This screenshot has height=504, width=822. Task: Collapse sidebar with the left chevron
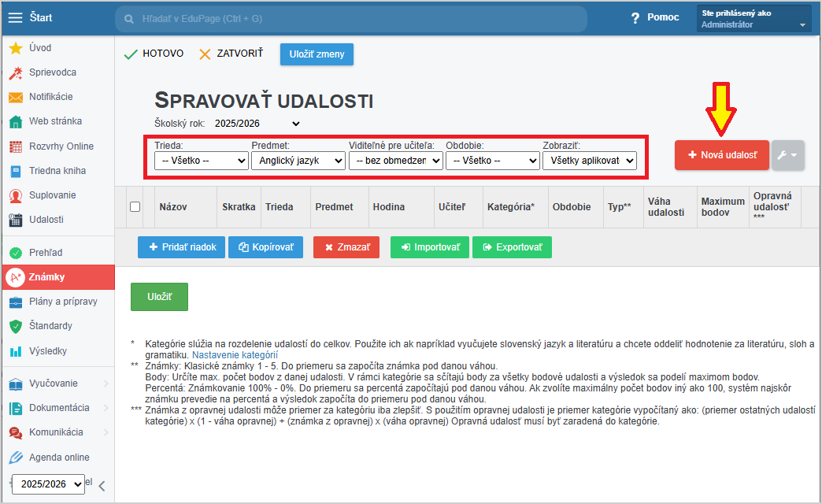(102, 485)
